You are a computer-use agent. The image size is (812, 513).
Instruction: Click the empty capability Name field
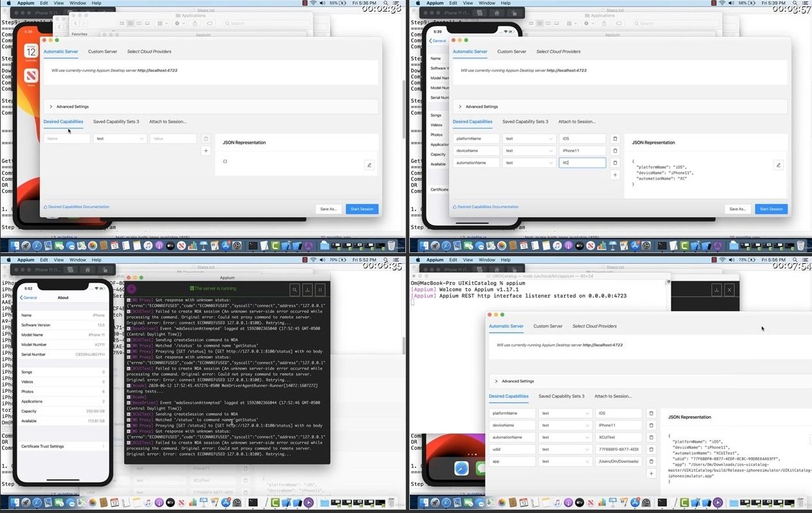pos(67,139)
